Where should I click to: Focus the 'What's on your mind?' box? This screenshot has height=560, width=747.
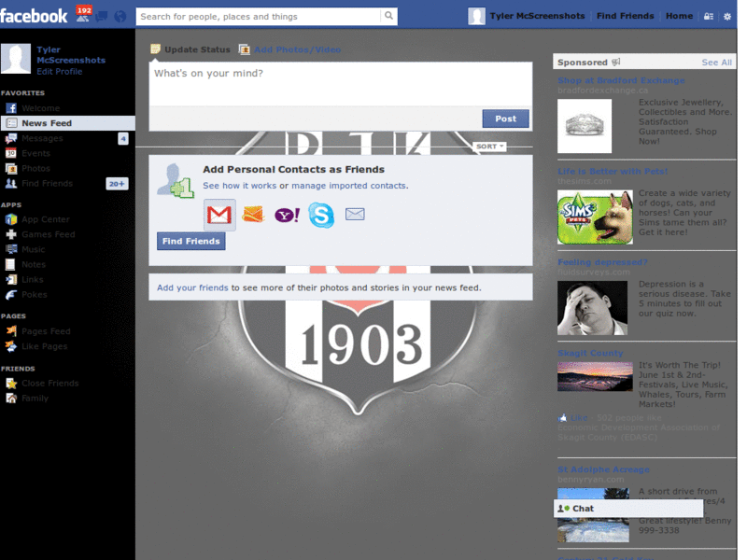[x=341, y=84]
